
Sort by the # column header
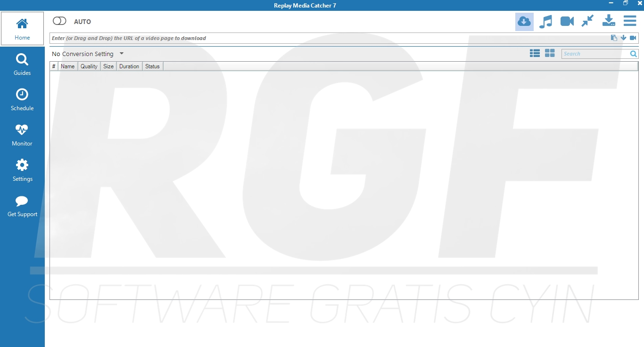click(x=54, y=66)
